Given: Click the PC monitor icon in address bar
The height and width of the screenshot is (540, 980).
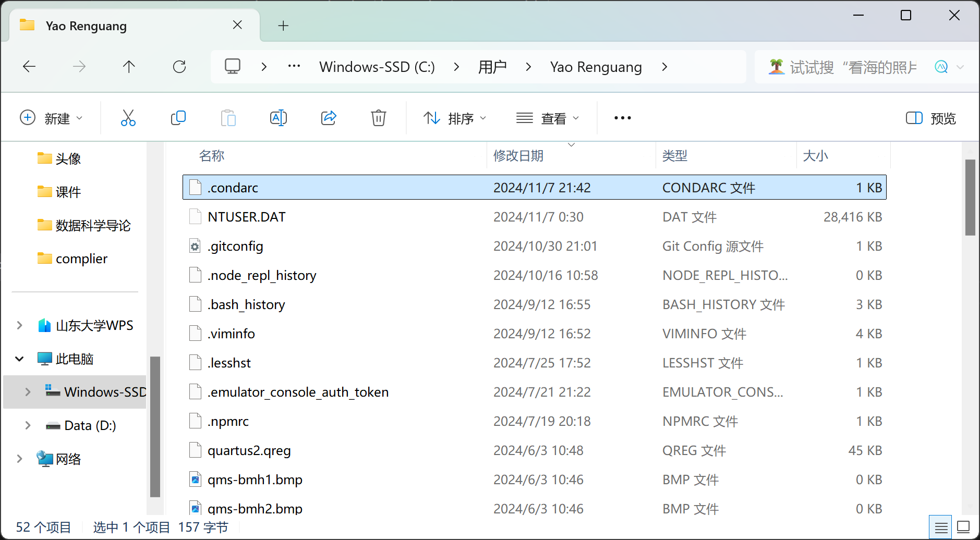Looking at the screenshot, I should 233,66.
